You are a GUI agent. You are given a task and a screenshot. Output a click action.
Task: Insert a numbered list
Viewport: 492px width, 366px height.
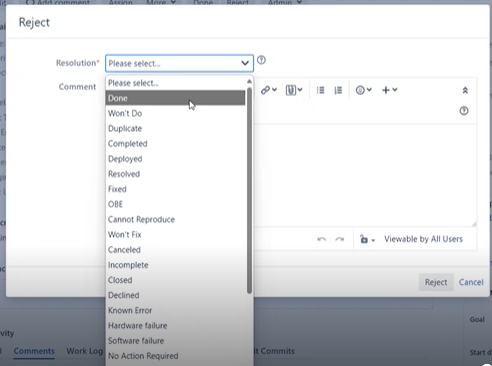point(338,90)
